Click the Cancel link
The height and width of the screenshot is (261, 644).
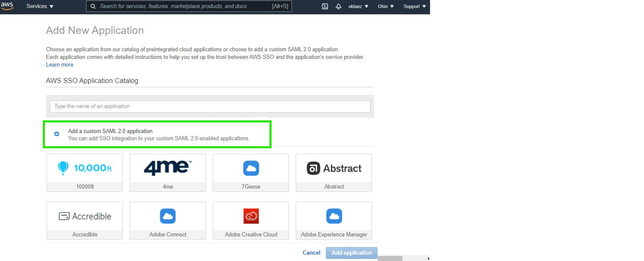coord(311,253)
